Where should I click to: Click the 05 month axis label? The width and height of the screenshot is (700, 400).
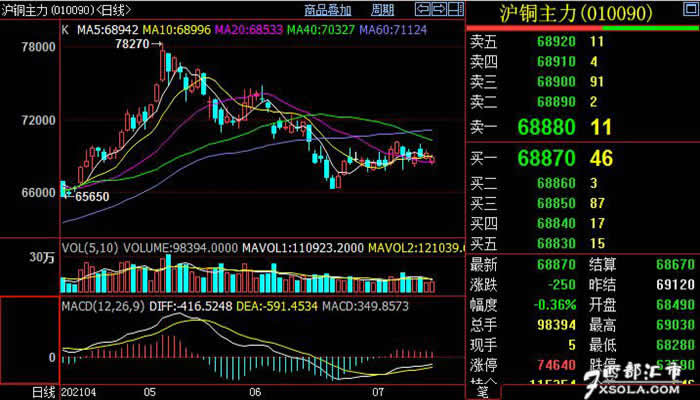pos(150,392)
